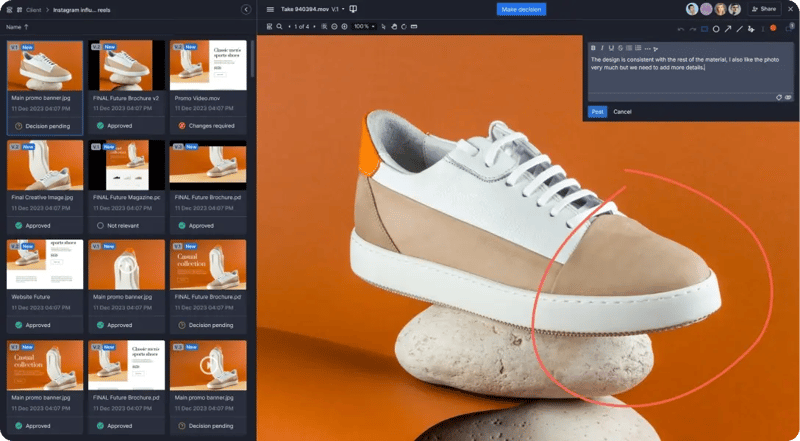Select the arrow annotation tool
800x441 pixels.
point(728,28)
